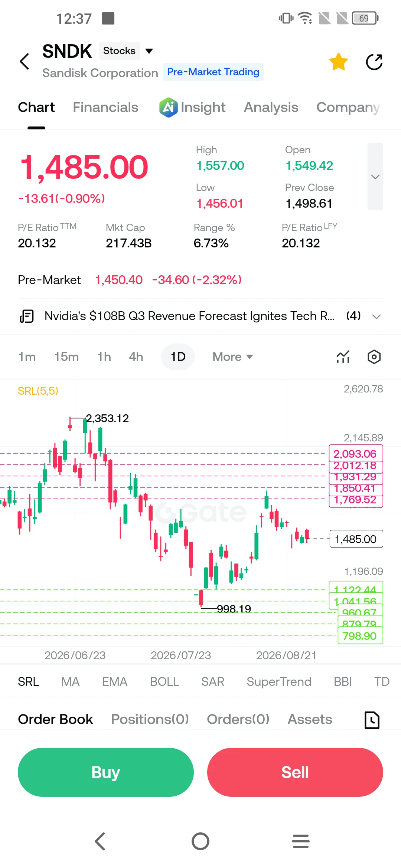Screen dimensions: 401x868
Task: Tap the Low 1,456.01 value
Action: (220, 204)
